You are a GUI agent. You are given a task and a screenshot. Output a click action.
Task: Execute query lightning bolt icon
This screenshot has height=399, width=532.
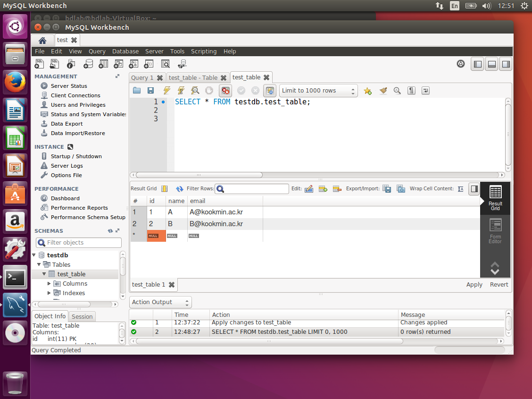pos(166,90)
